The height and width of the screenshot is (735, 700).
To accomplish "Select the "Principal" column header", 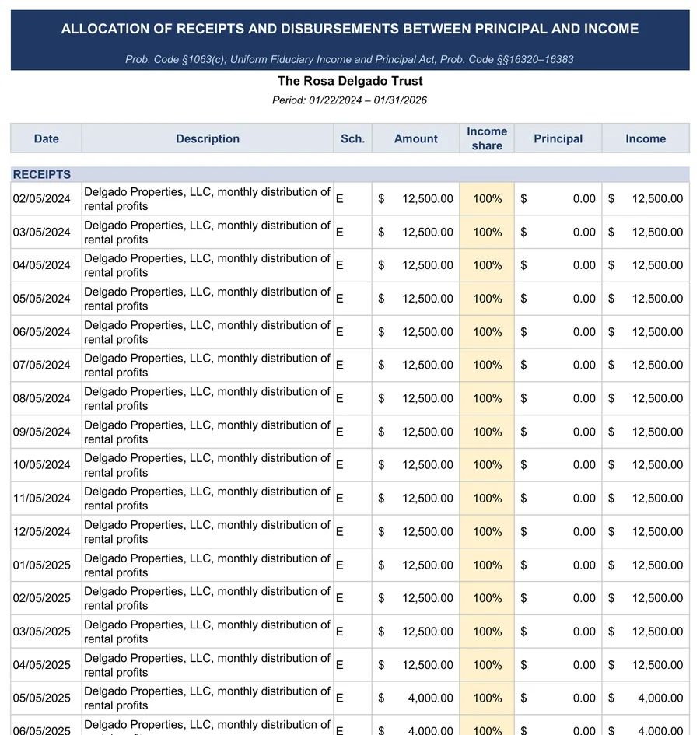I will click(558, 138).
